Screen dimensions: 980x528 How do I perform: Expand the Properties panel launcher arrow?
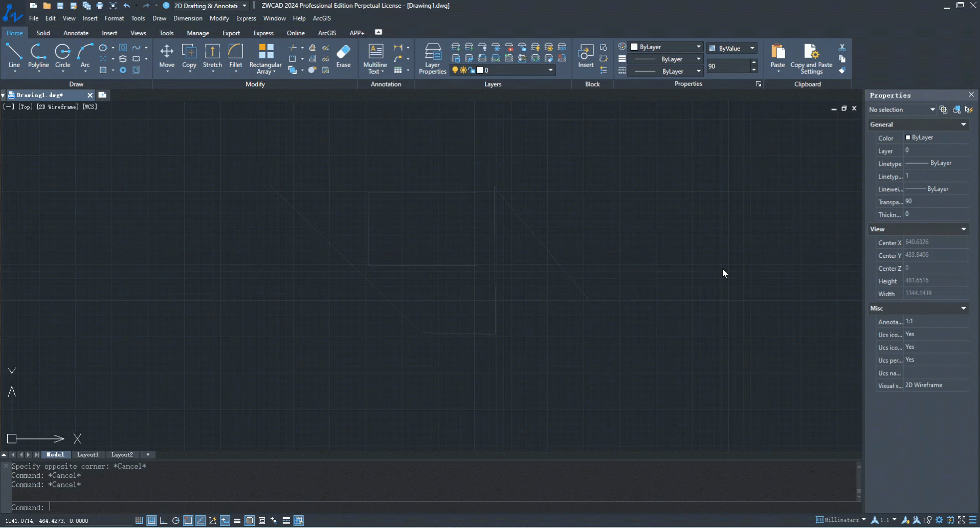[x=759, y=84]
